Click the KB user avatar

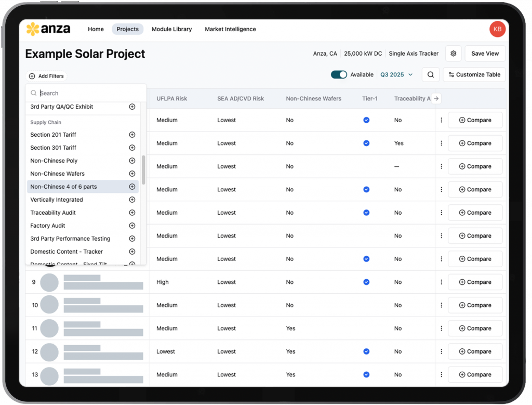(x=497, y=29)
